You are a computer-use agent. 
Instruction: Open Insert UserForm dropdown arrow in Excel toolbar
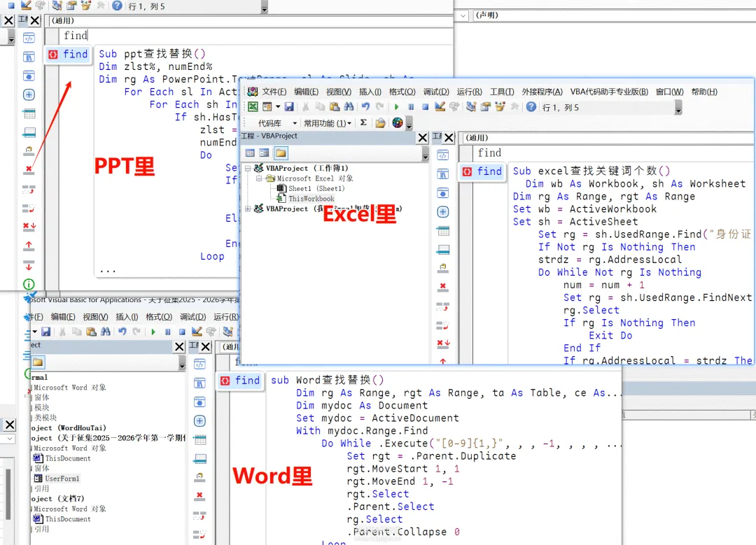pyautogui.click(x=278, y=107)
